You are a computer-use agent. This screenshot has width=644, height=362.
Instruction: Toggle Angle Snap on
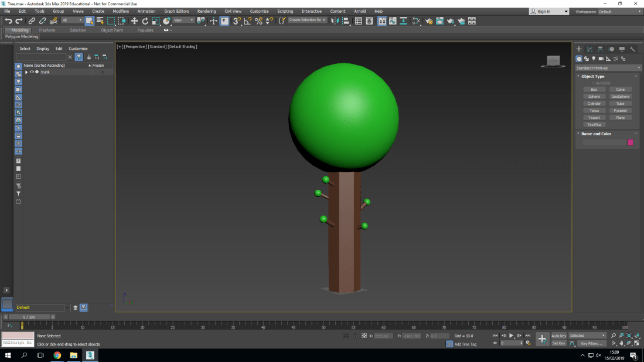pos(247,21)
